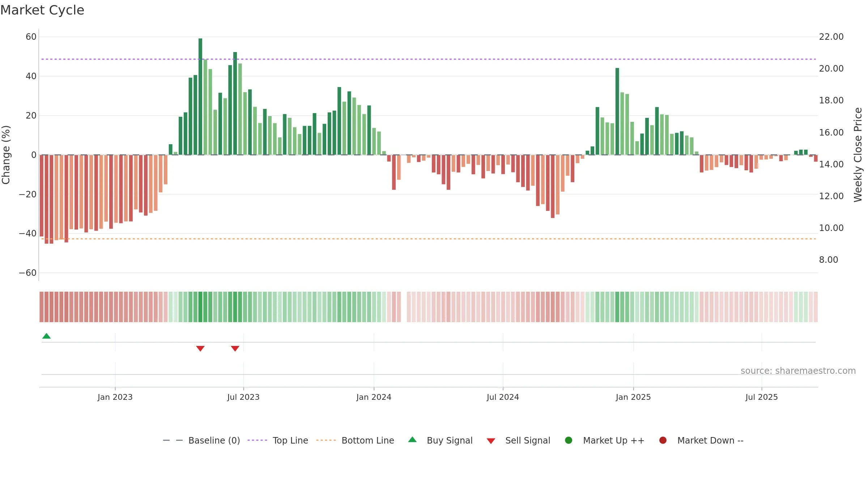Click the 14.00 price axis tick

[x=831, y=164]
